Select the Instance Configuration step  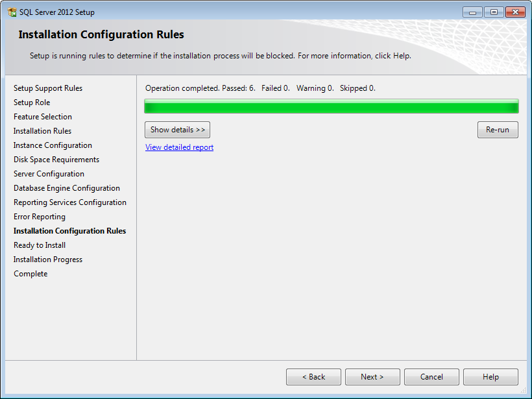tap(53, 145)
